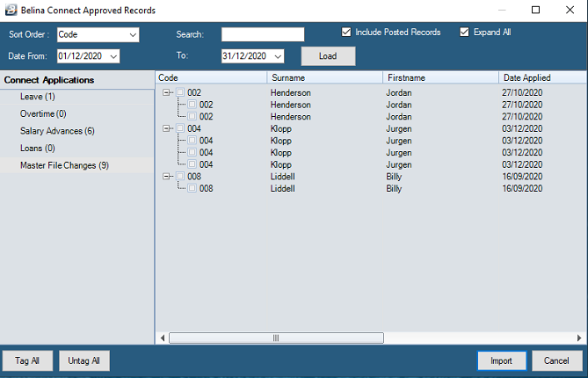Toggle Include Posted Records checkbox
The height and width of the screenshot is (378, 588).
point(346,33)
